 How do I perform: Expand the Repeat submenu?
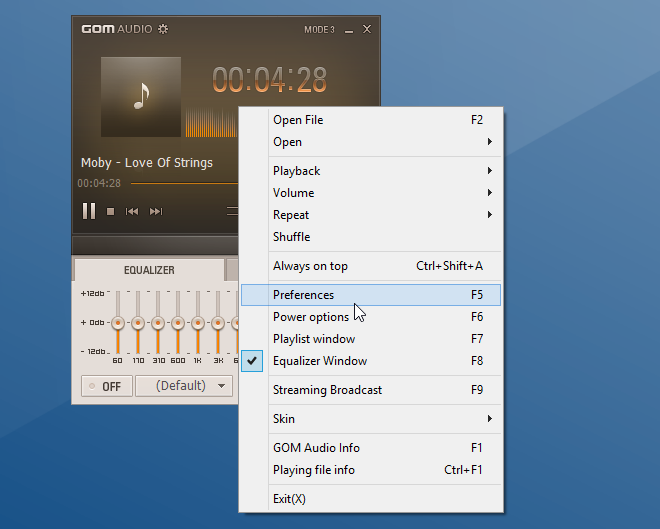(371, 215)
